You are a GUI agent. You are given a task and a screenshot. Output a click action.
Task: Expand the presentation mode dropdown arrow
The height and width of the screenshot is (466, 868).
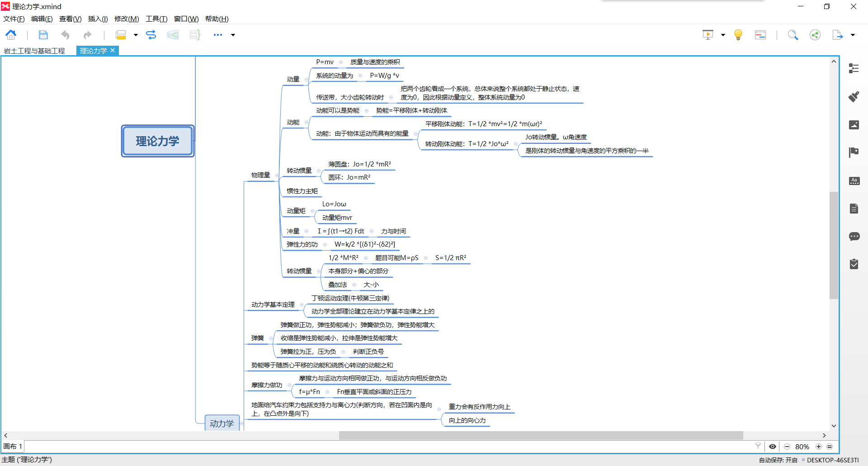[x=723, y=35]
